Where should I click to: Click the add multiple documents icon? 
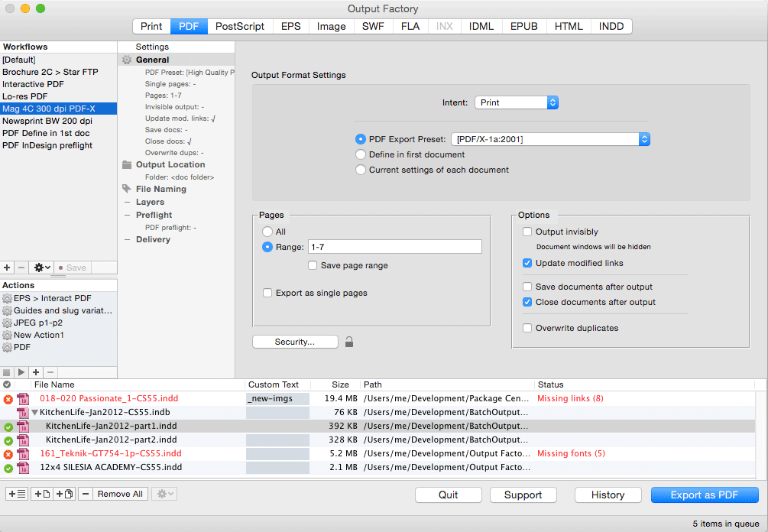coord(64,494)
